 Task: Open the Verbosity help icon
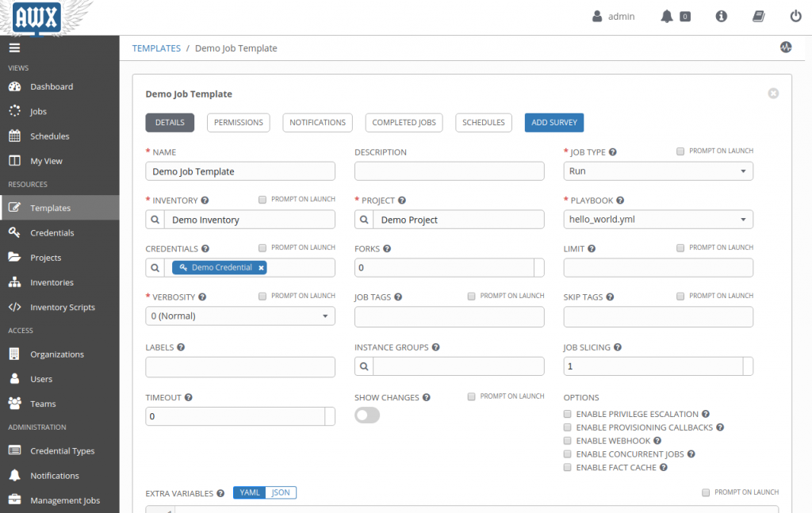[x=202, y=297]
